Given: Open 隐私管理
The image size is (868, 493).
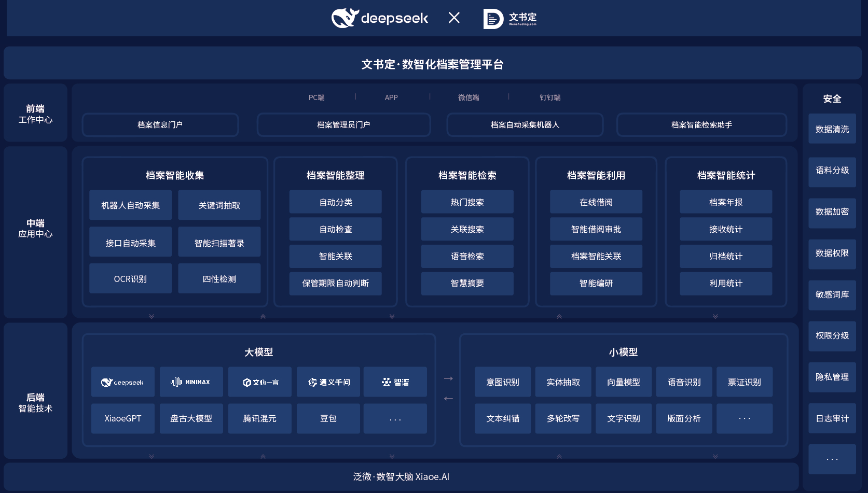Looking at the screenshot, I should click(832, 377).
